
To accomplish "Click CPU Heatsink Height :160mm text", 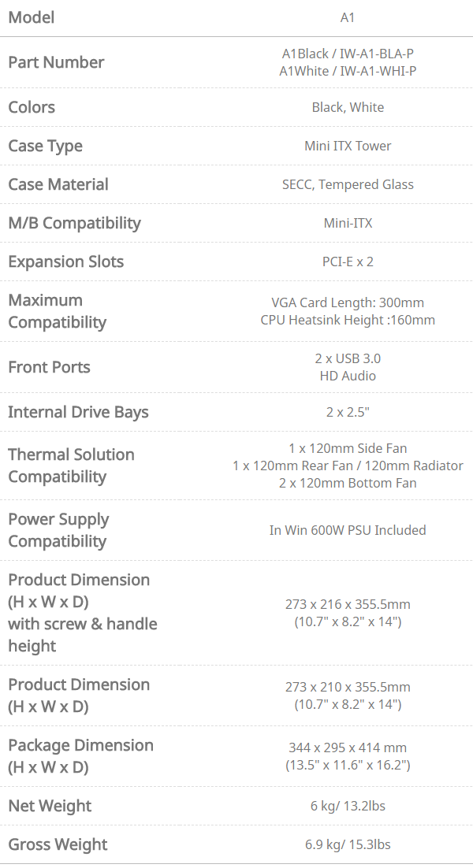I will (348, 320).
